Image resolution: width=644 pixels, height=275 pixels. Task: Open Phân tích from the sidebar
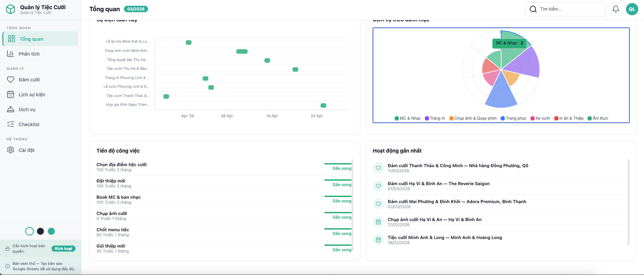pyautogui.click(x=29, y=54)
